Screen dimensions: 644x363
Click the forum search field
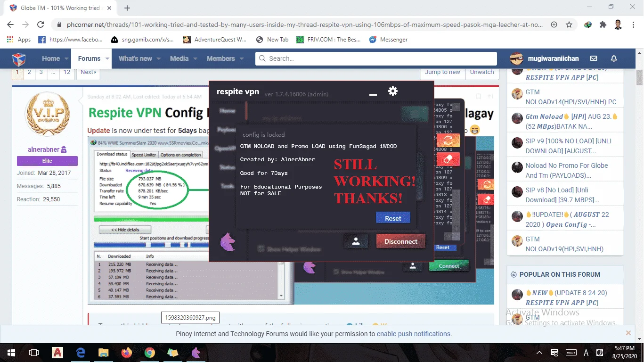point(376,58)
